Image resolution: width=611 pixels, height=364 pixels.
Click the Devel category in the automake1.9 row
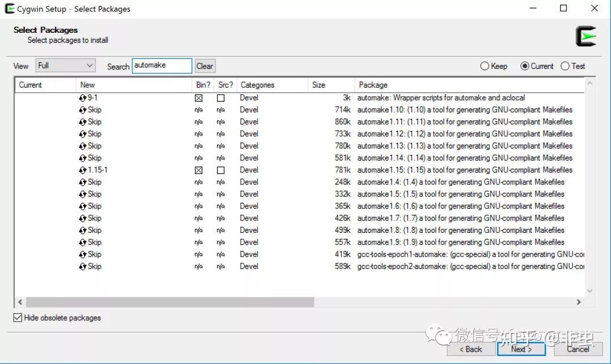(x=249, y=242)
